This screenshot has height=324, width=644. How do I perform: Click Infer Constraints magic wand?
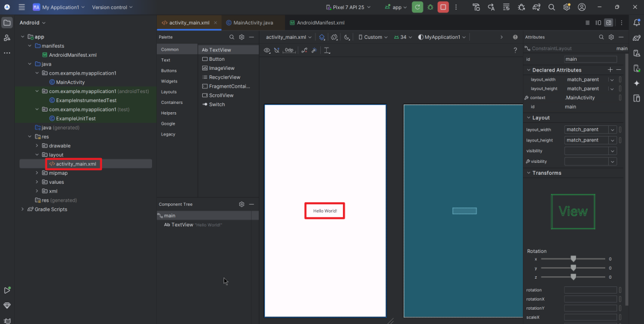pyautogui.click(x=314, y=50)
